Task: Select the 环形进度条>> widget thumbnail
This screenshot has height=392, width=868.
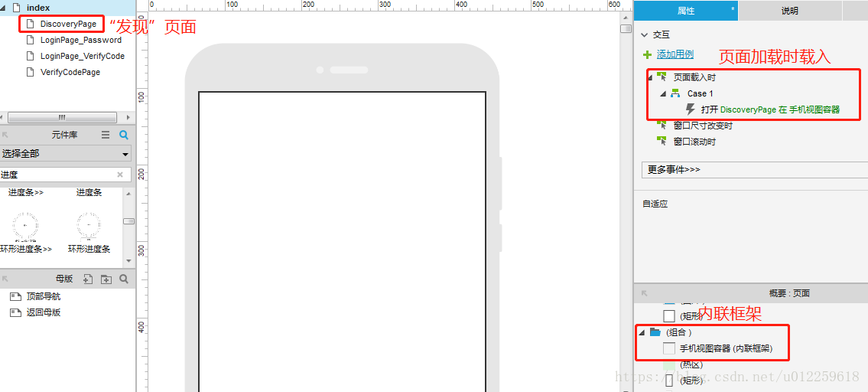Action: pos(25,227)
